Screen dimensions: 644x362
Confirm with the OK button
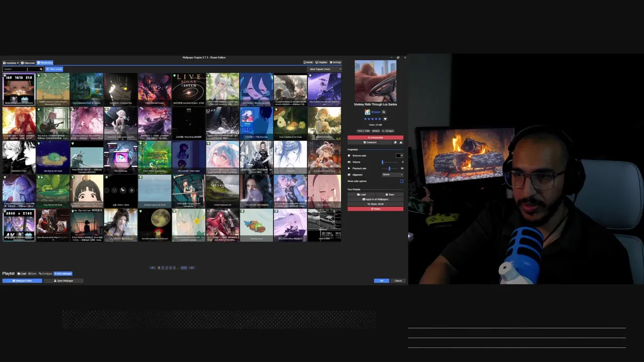381,281
